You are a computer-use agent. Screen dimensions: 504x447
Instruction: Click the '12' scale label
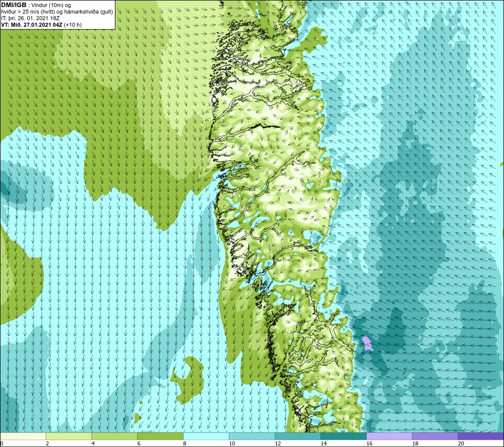point(278,443)
